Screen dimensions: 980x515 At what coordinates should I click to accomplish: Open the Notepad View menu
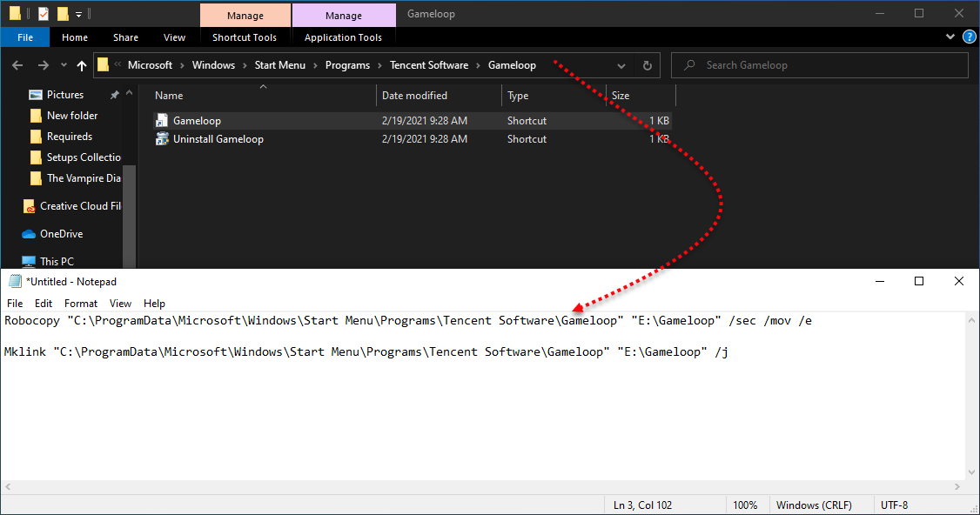click(121, 303)
